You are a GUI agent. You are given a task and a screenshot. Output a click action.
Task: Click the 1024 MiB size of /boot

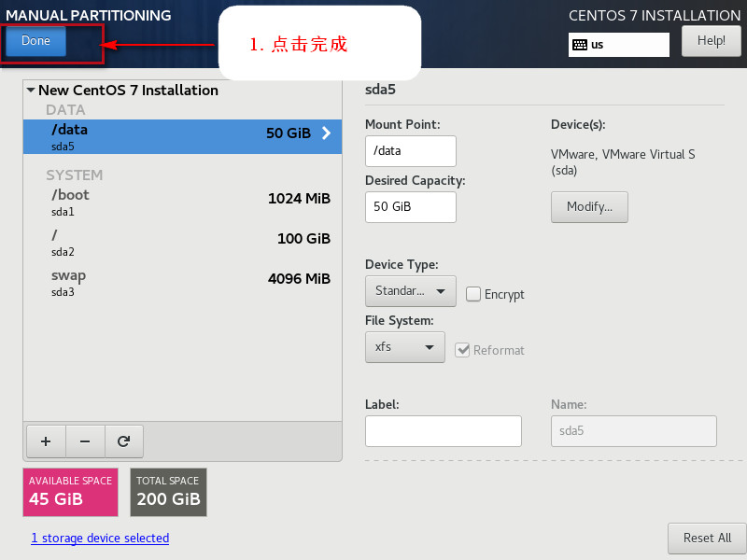point(299,199)
